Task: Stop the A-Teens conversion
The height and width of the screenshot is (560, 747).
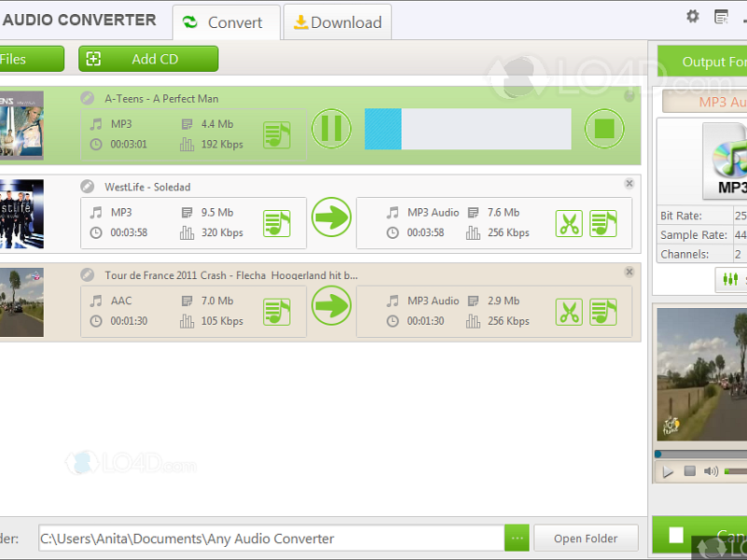Action: point(604,129)
